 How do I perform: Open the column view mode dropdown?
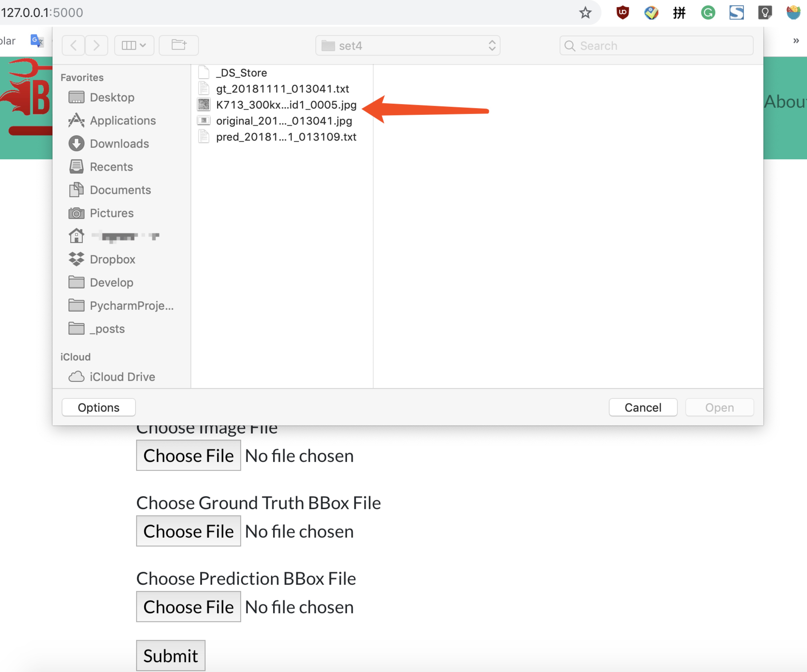click(134, 45)
